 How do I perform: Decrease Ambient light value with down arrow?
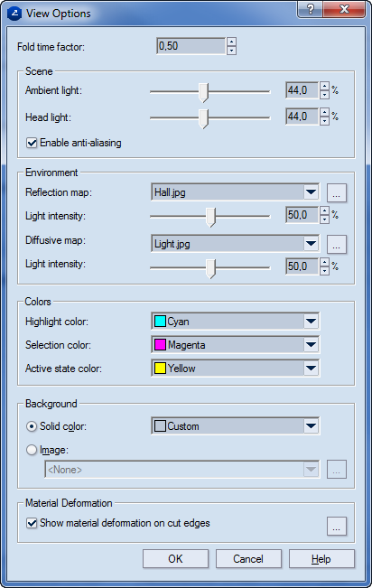324,95
